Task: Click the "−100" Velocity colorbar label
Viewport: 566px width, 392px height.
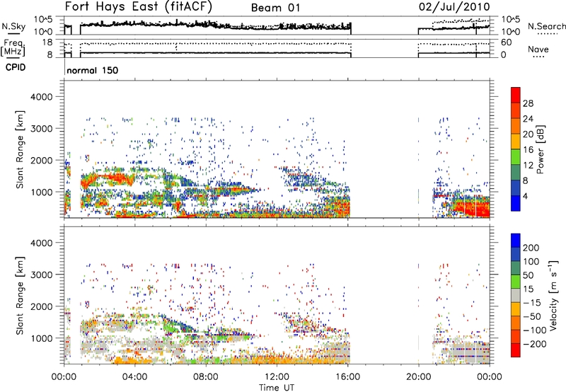Action: [x=534, y=330]
